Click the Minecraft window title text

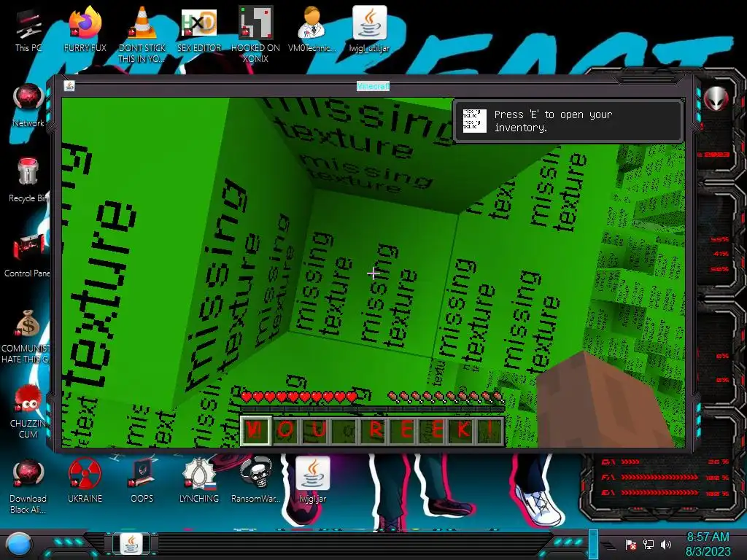coord(373,86)
